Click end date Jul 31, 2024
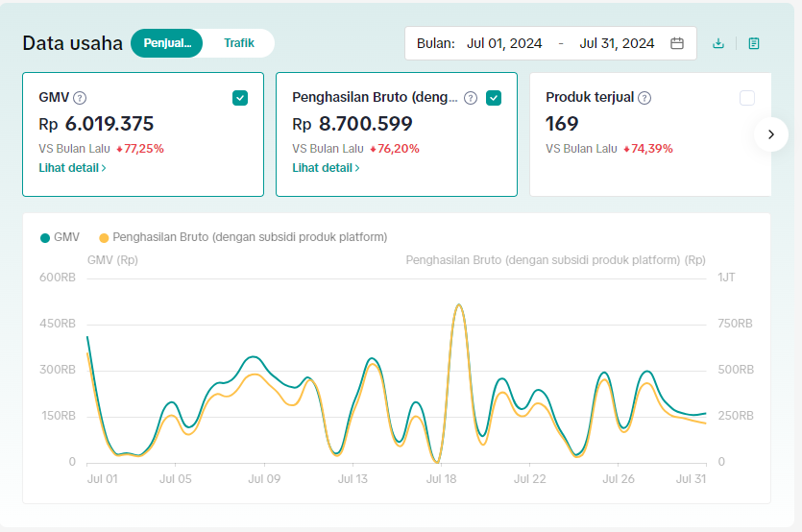802x532 pixels. click(x=617, y=43)
